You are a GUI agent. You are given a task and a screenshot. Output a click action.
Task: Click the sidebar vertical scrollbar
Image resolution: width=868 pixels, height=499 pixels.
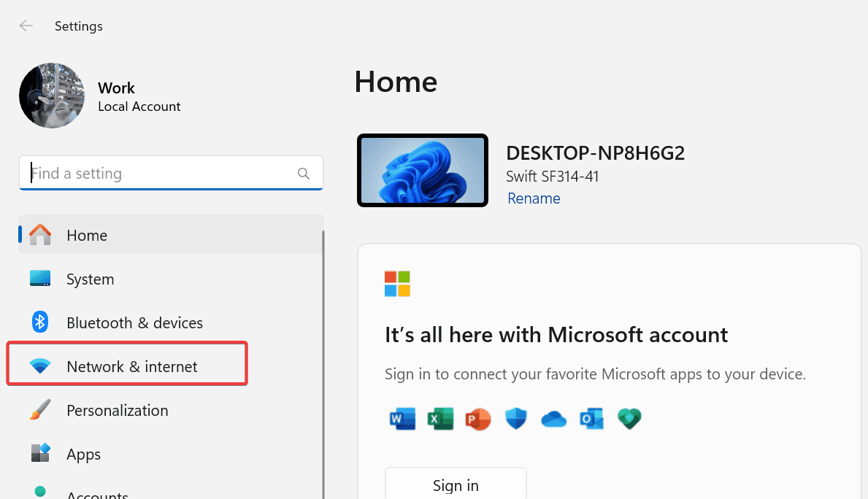[x=323, y=365]
